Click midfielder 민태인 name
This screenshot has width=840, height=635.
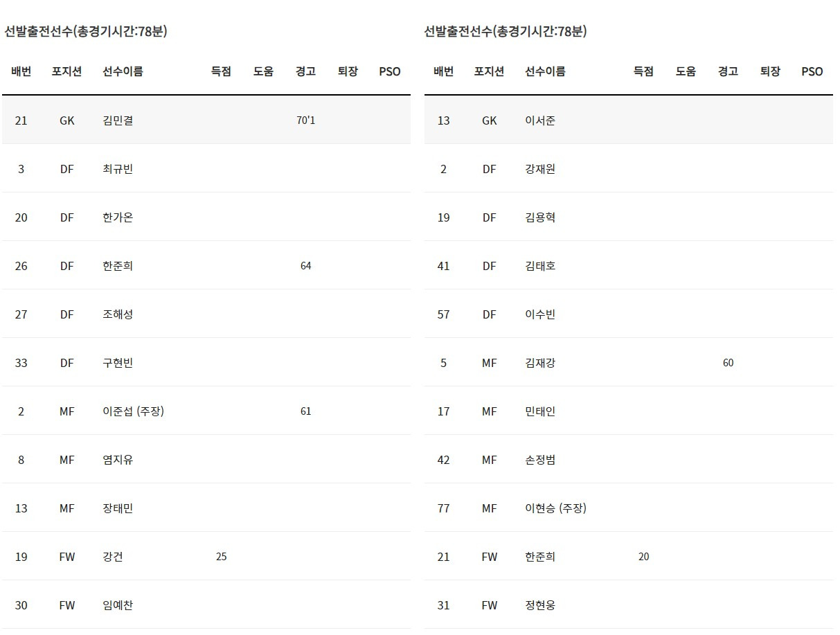(540, 411)
